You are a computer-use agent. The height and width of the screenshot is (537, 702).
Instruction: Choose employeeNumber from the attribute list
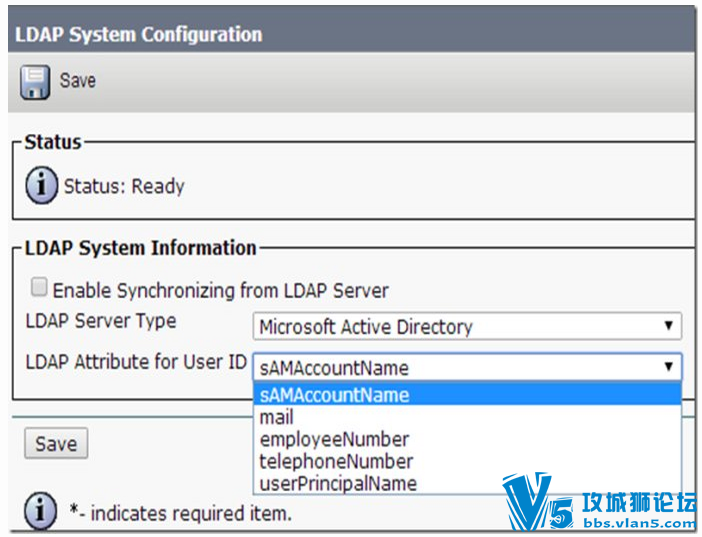click(x=467, y=439)
